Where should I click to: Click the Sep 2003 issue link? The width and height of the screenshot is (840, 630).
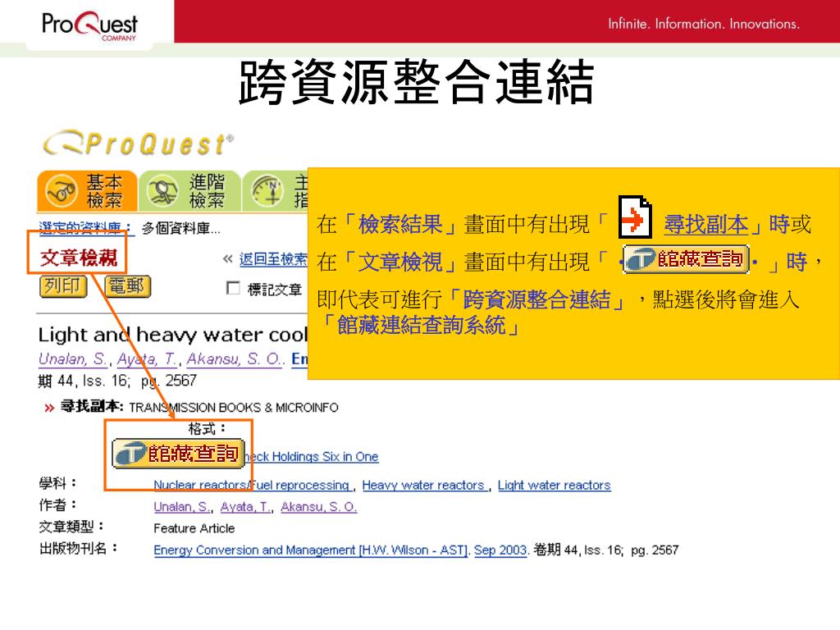(500, 550)
